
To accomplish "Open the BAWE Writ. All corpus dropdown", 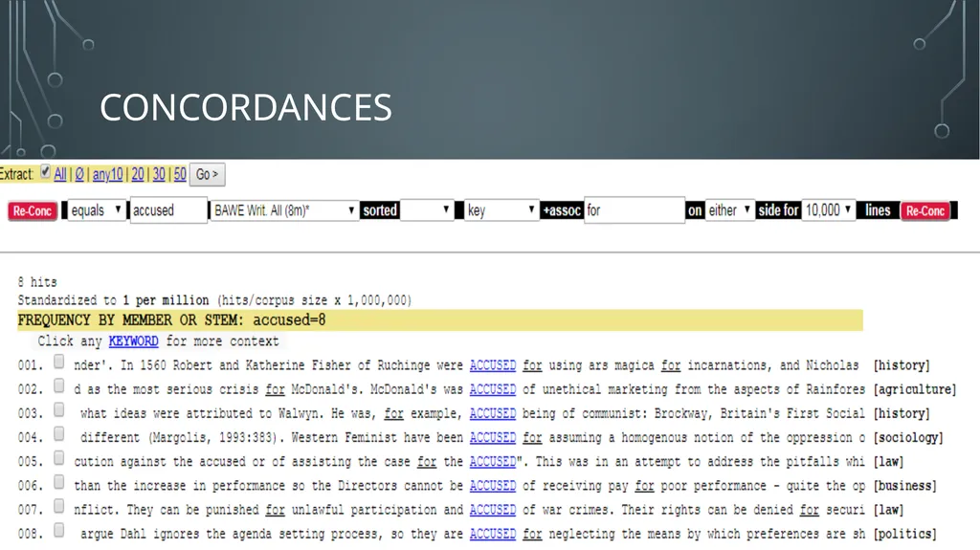I will click(284, 210).
